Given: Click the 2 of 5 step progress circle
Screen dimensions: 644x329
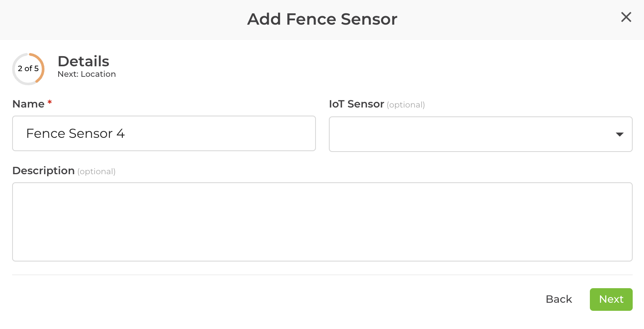Looking at the screenshot, I should click(x=28, y=69).
